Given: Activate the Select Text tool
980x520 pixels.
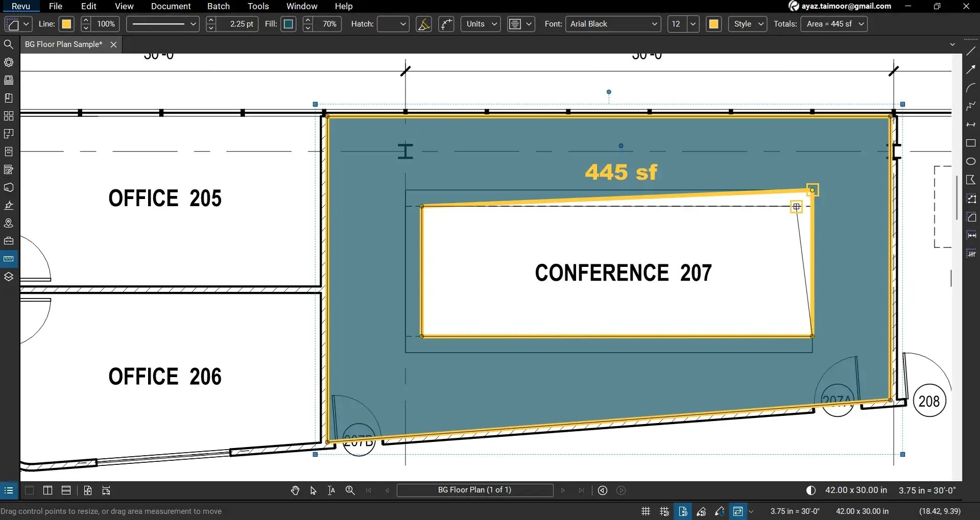Looking at the screenshot, I should coord(331,490).
